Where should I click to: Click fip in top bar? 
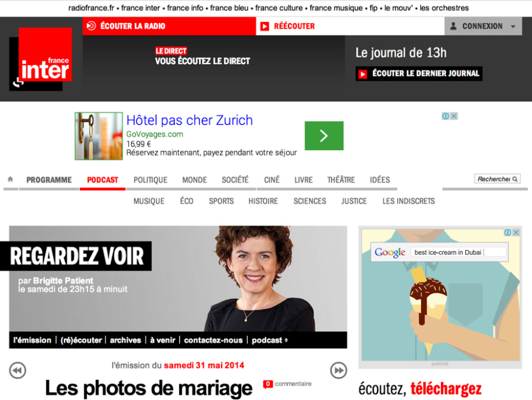[373, 8]
